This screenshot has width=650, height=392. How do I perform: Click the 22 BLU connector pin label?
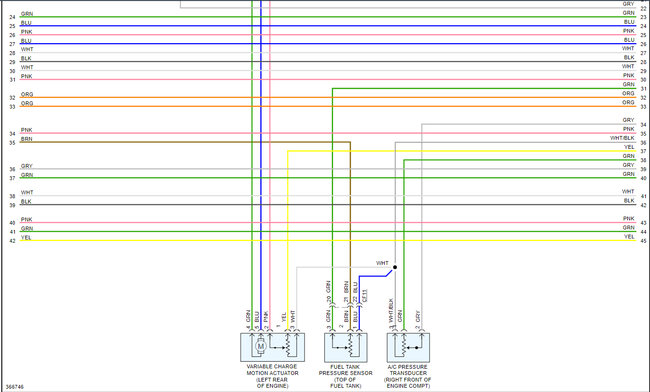click(355, 292)
